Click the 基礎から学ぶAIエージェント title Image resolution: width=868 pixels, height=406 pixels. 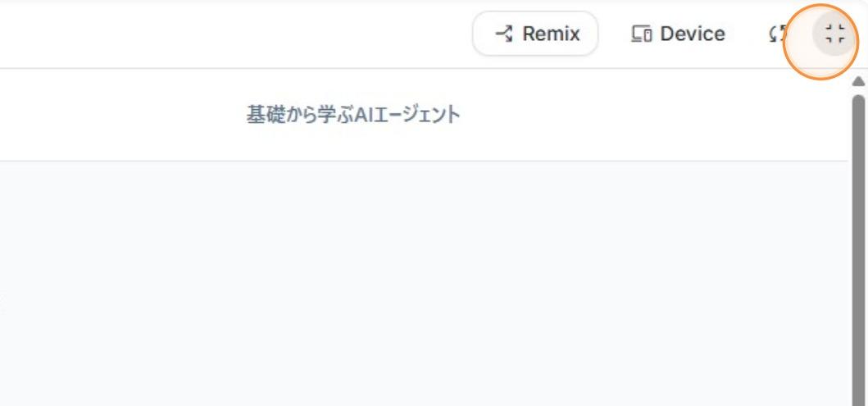click(353, 115)
